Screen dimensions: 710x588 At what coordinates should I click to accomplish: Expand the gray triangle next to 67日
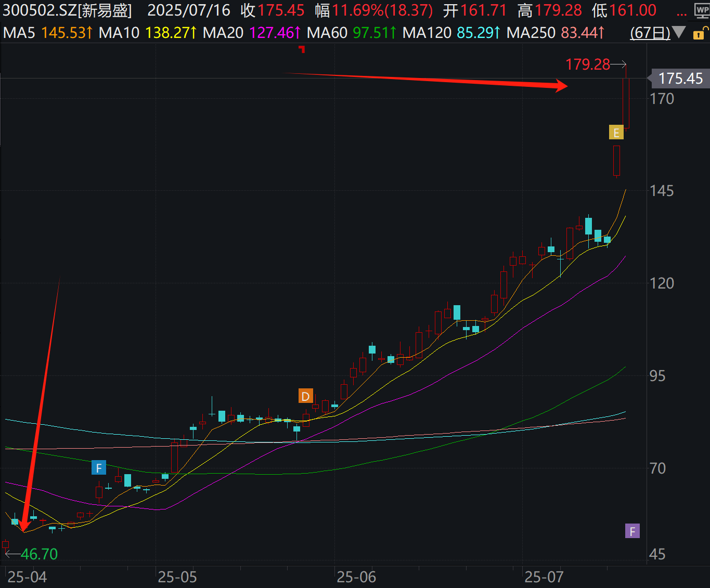679,32
